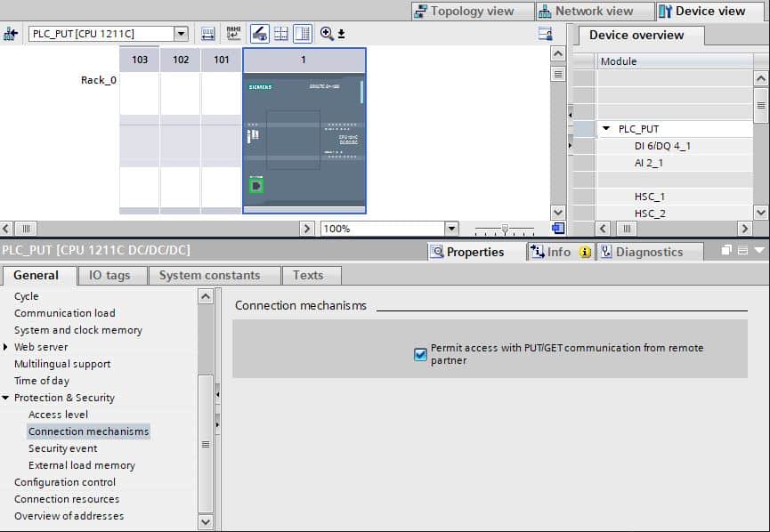Click the device data panel icon at the toolbar's right end
770x532 pixels.
pyautogui.click(x=545, y=34)
